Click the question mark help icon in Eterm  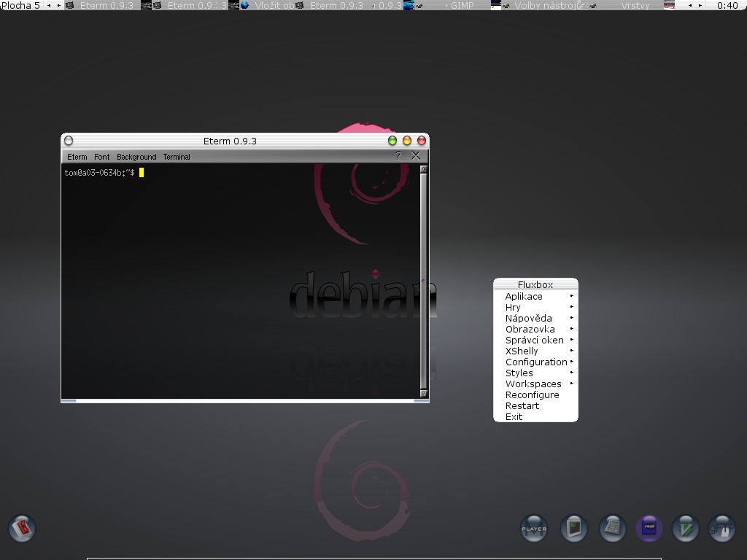click(x=398, y=156)
